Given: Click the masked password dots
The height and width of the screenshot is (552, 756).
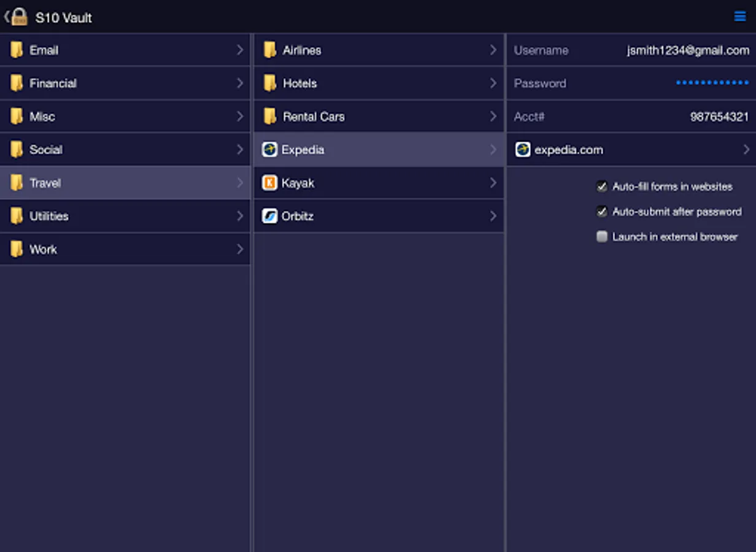Looking at the screenshot, I should pos(712,83).
